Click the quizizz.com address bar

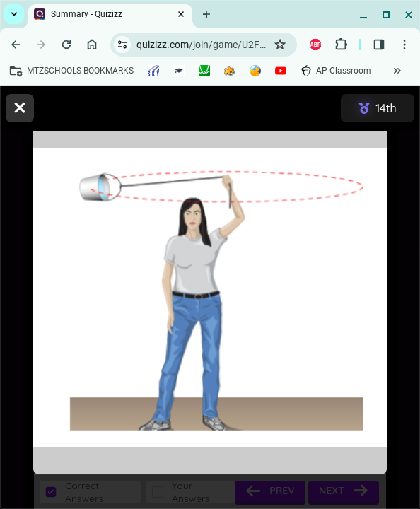pyautogui.click(x=201, y=45)
